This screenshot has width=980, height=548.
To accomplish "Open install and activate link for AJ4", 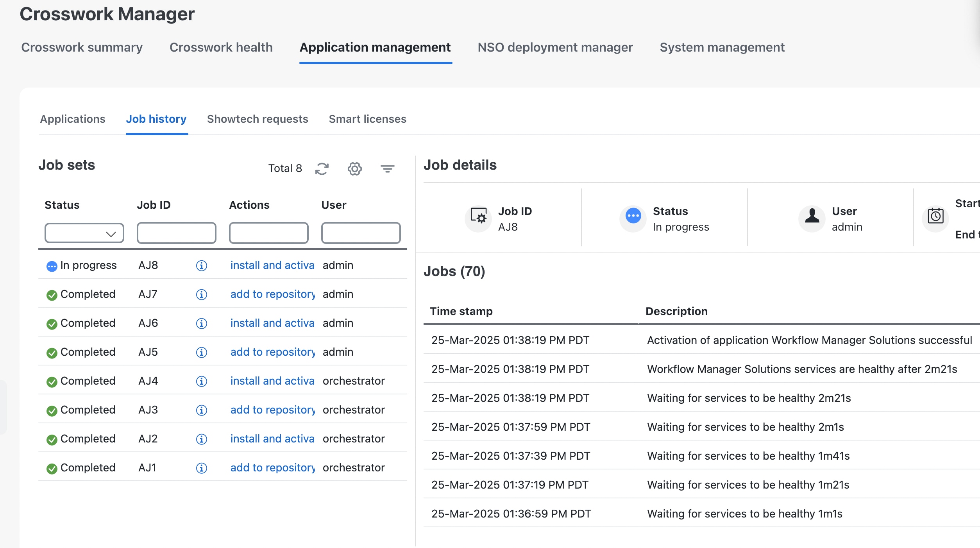I will pyautogui.click(x=272, y=381).
